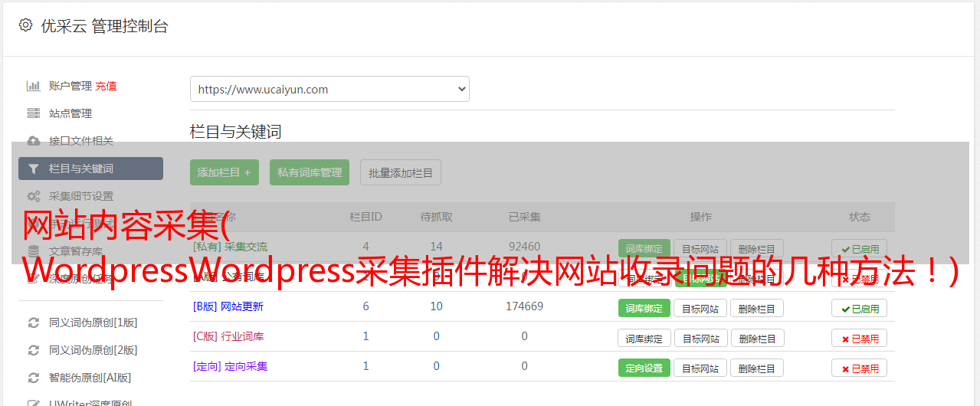The width and height of the screenshot is (980, 406).
Task: Click the gears icon beside 采集细节设置
Action: (x=33, y=196)
